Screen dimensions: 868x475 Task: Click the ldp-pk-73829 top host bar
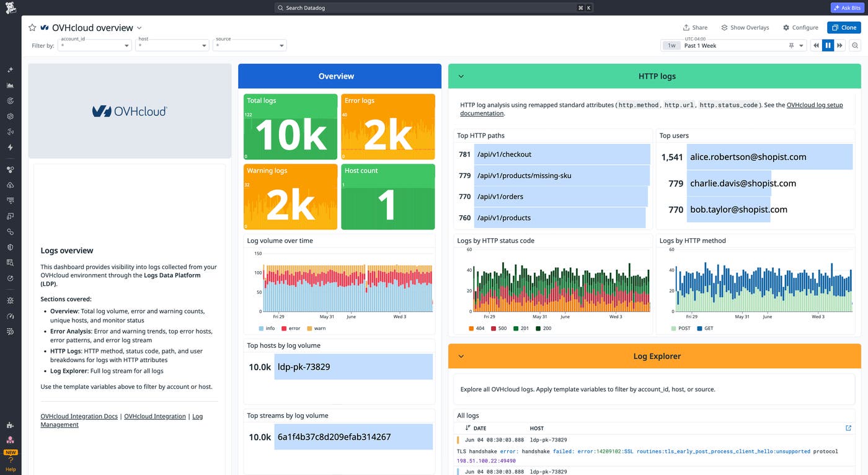pyautogui.click(x=353, y=367)
